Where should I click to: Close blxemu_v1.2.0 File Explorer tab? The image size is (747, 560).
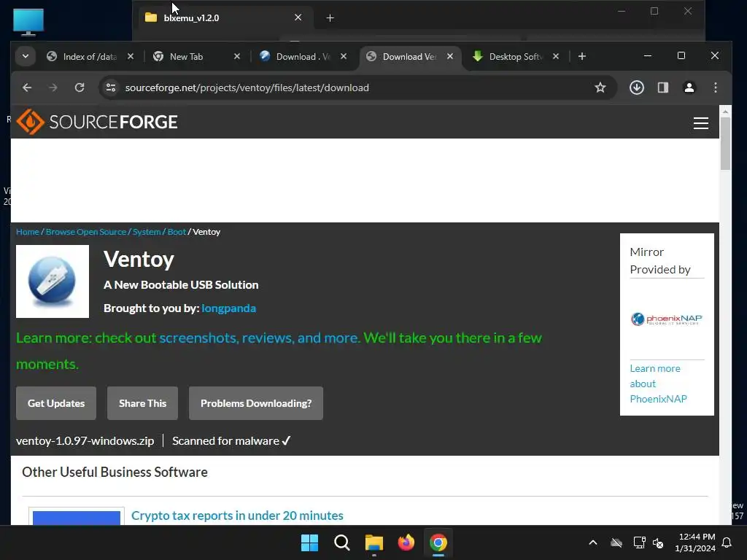(x=298, y=17)
